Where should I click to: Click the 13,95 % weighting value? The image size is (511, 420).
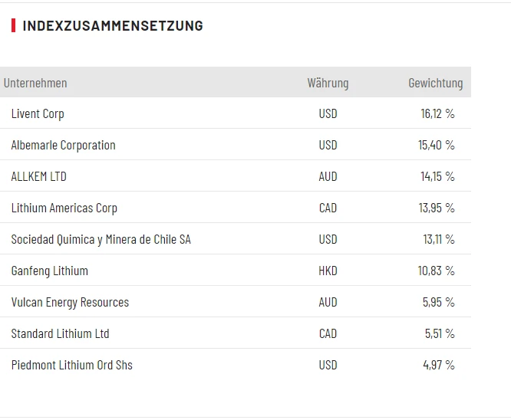point(437,208)
